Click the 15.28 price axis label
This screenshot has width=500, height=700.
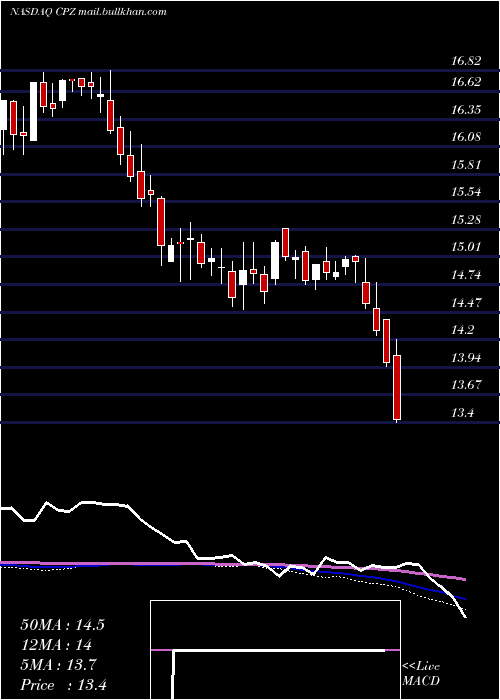pos(466,220)
